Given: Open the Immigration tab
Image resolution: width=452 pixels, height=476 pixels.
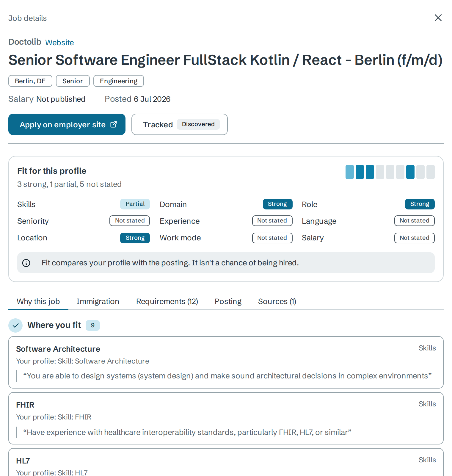Looking at the screenshot, I should (98, 301).
